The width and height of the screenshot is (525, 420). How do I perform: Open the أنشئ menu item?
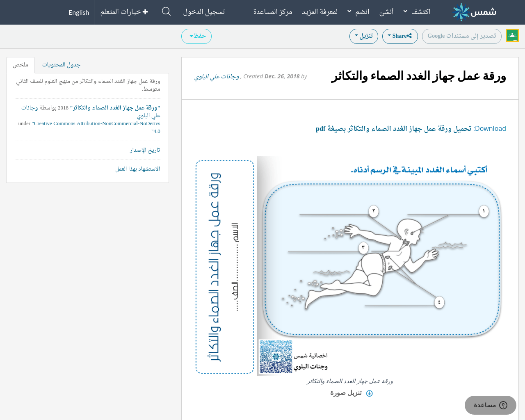point(386,11)
